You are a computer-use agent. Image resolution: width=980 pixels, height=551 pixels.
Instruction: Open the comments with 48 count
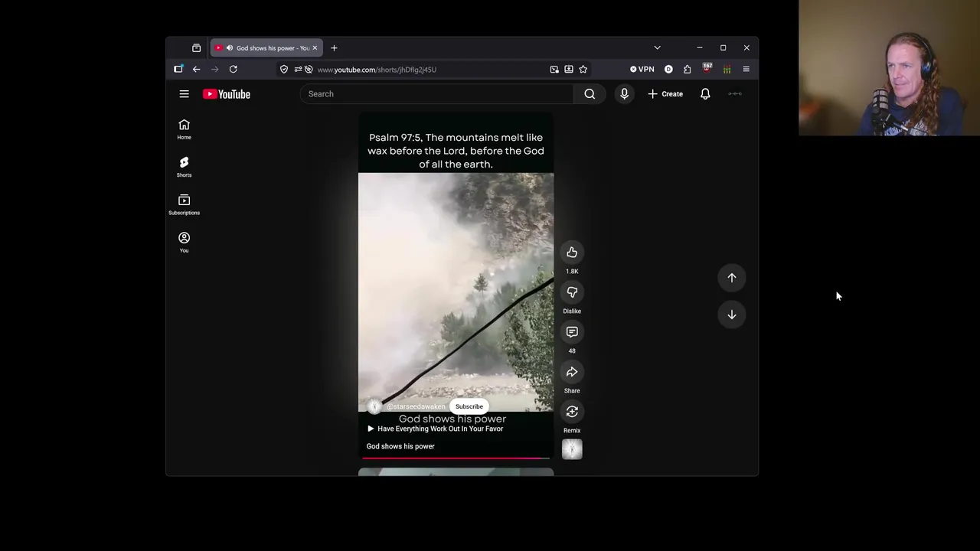click(x=572, y=332)
